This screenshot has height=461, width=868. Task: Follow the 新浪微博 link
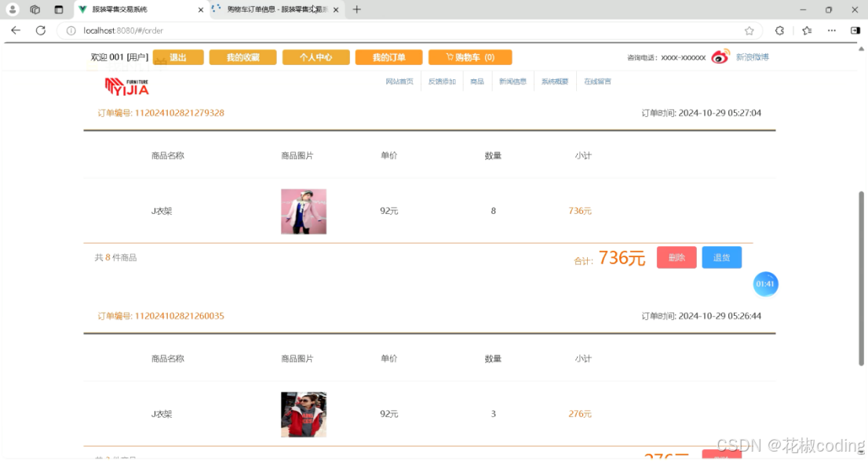pos(753,57)
